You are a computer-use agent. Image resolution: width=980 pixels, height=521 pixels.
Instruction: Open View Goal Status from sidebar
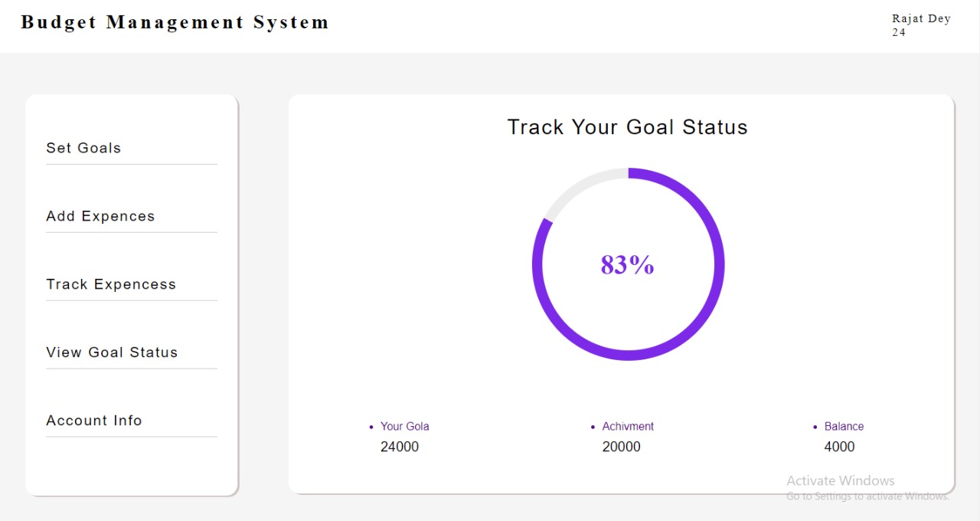112,352
